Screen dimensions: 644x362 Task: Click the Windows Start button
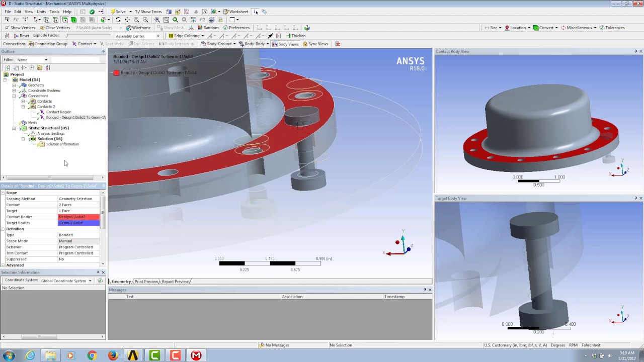(x=9, y=355)
